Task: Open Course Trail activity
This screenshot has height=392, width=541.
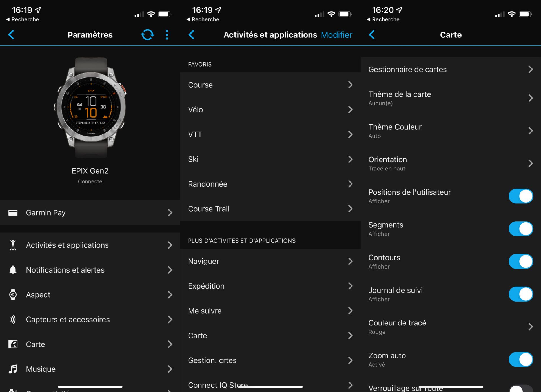Action: pyautogui.click(x=270, y=209)
